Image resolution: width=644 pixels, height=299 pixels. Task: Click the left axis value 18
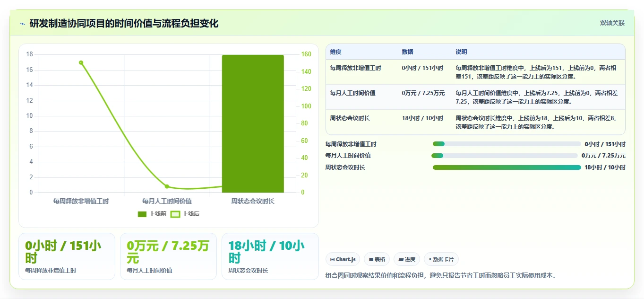30,54
